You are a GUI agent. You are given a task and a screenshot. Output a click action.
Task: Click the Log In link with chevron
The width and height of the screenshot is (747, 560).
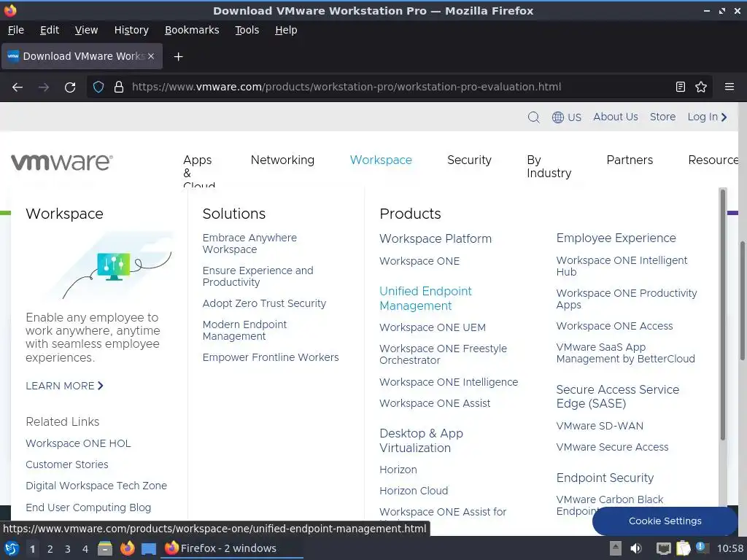tap(708, 117)
